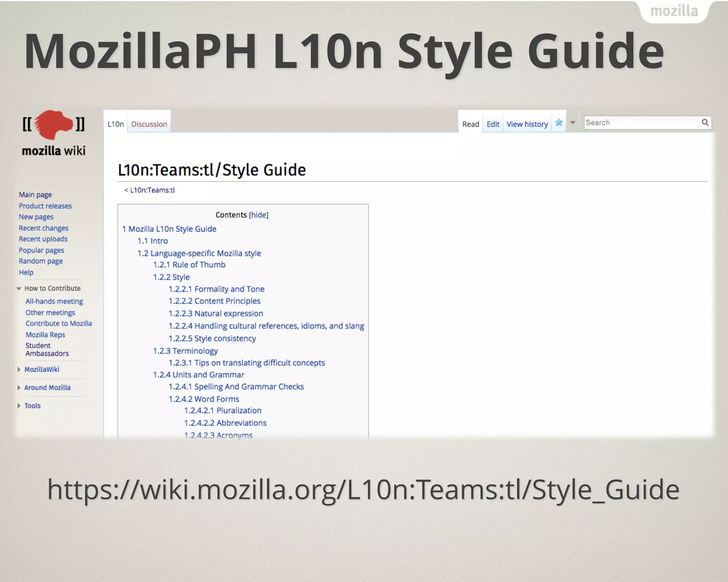Image resolution: width=728 pixels, height=582 pixels.
Task: Open Product releases sidebar link
Action: click(45, 206)
